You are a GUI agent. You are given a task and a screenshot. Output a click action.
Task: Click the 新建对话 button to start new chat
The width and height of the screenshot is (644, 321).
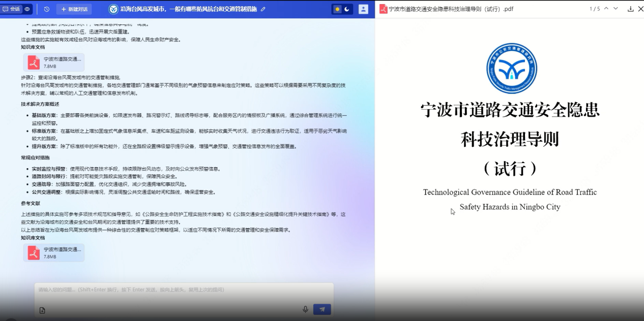point(75,9)
